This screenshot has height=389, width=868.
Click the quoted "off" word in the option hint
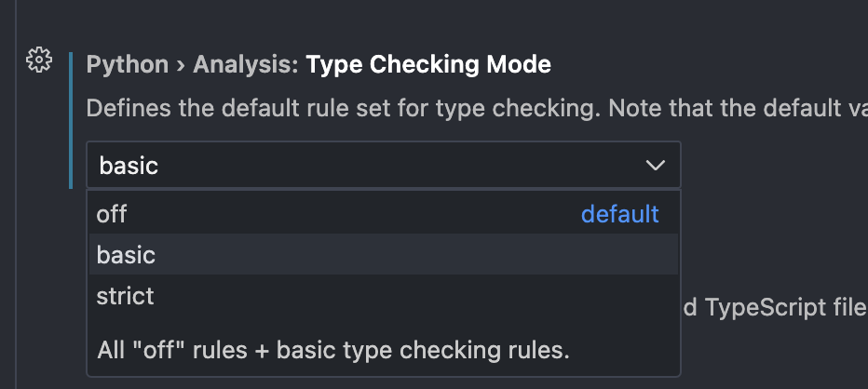coord(151,351)
